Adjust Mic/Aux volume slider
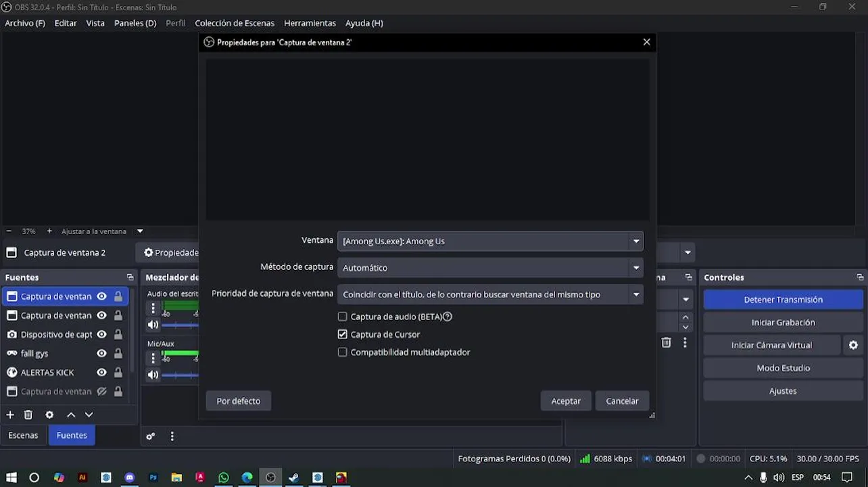 (180, 375)
